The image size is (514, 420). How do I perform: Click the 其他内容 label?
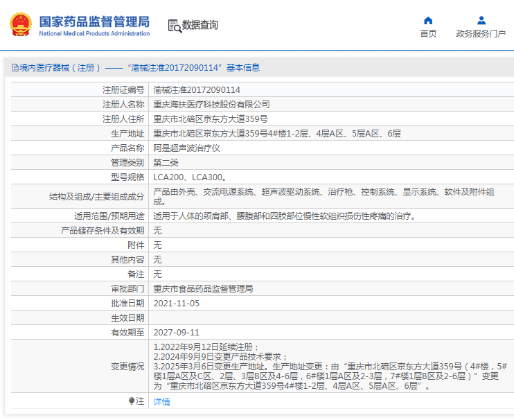[x=127, y=260]
